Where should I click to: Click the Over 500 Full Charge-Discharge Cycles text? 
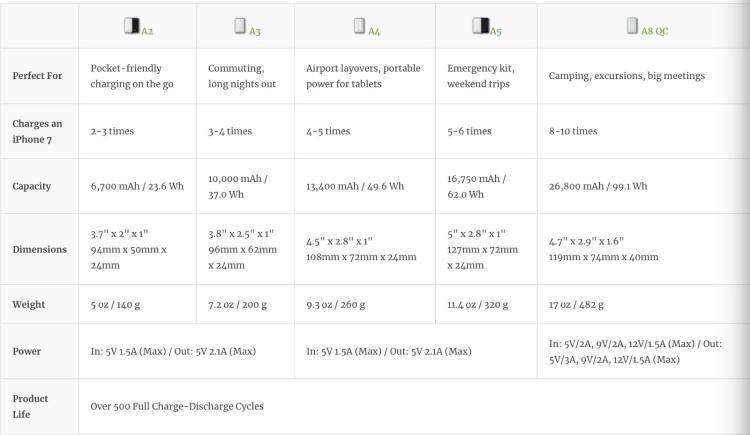coord(177,406)
